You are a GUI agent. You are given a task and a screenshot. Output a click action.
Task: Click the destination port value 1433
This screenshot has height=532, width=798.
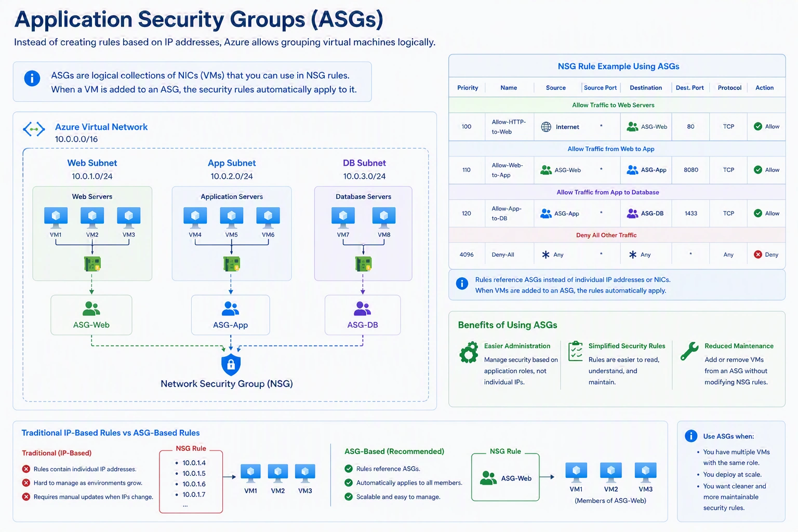tap(691, 213)
